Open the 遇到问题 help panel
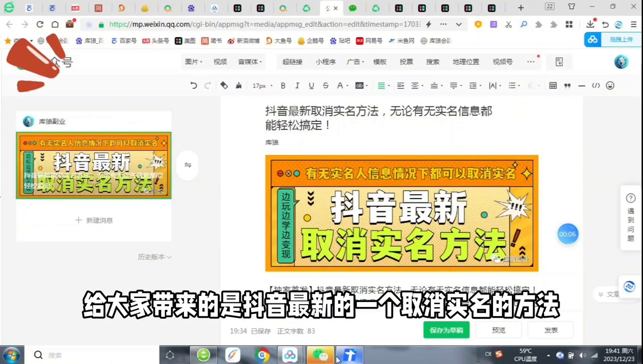The height and width of the screenshot is (364, 643). tap(631, 218)
